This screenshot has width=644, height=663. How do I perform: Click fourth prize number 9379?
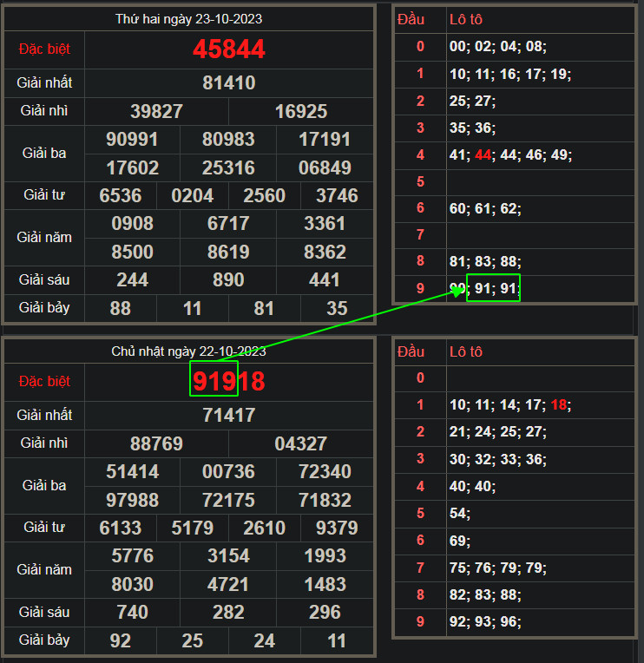pyautogui.click(x=337, y=528)
